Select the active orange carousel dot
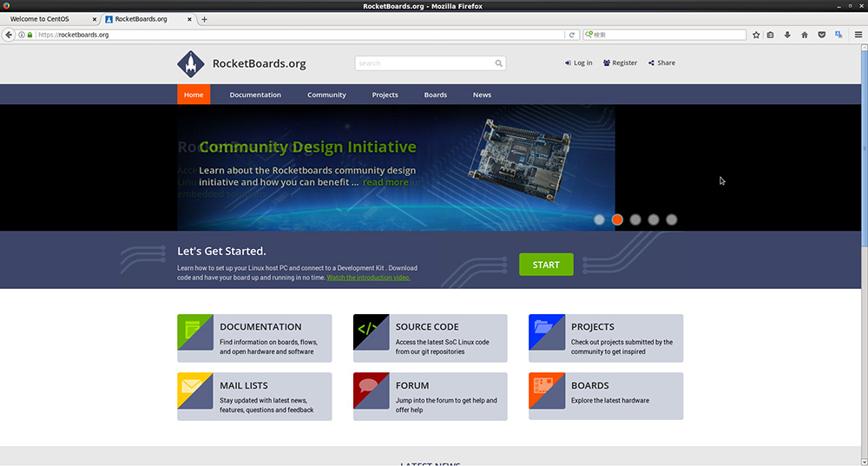868x466 pixels. click(617, 220)
